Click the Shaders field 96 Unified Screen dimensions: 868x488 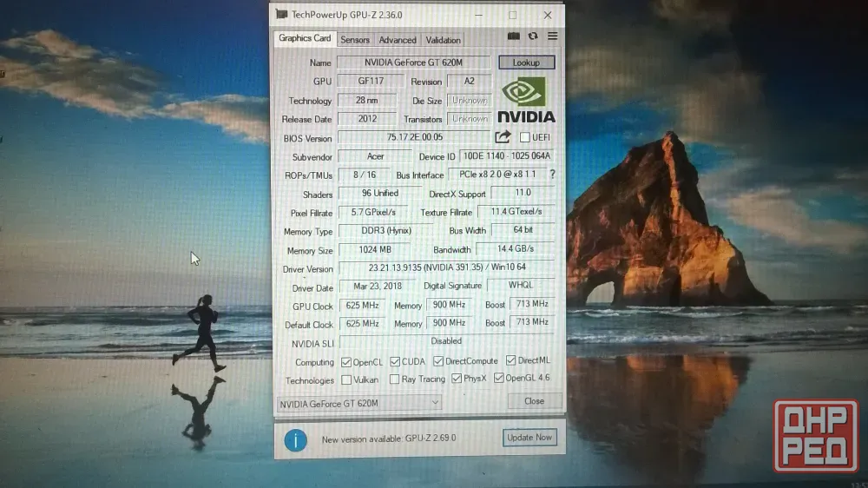click(380, 194)
